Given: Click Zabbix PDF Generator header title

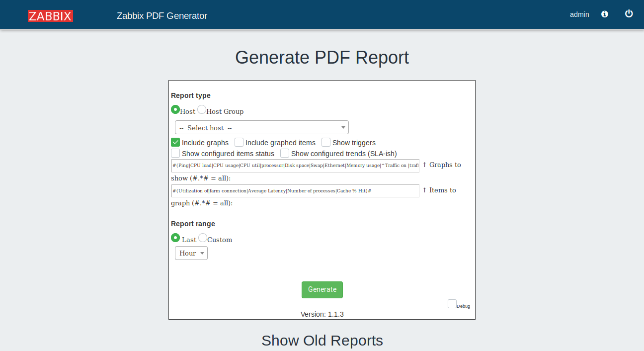Looking at the screenshot, I should coord(162,16).
